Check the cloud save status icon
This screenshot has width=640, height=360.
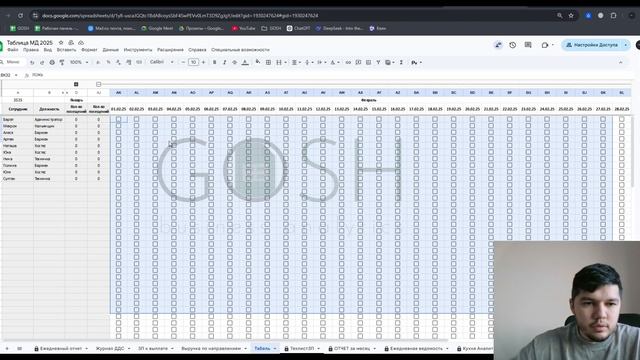pos(81,42)
